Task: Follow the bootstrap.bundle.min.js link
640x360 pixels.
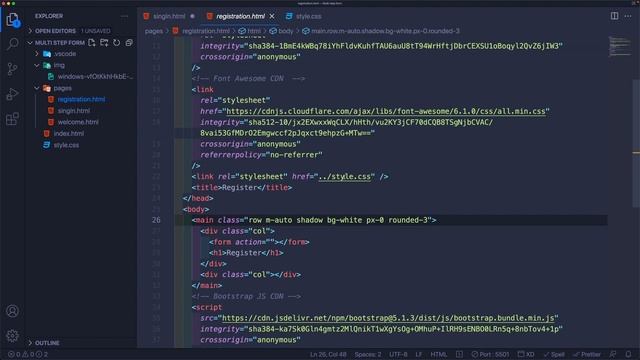Action: pos(388,318)
